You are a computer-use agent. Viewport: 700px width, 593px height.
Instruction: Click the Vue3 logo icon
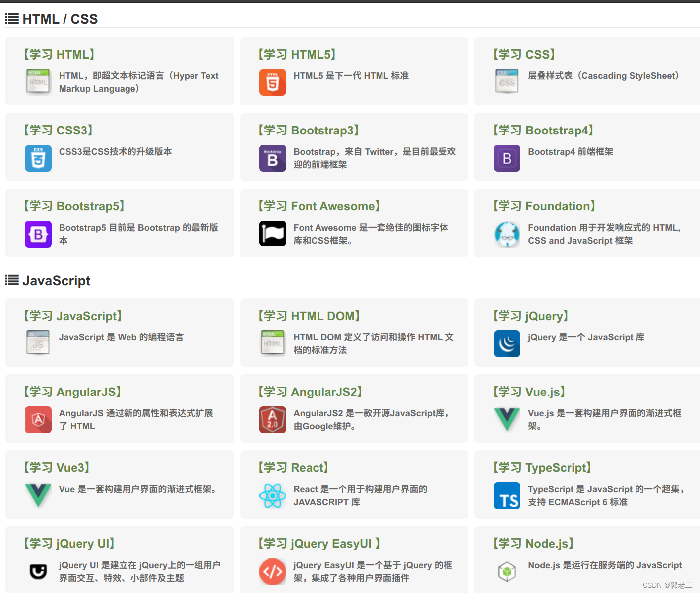point(38,496)
